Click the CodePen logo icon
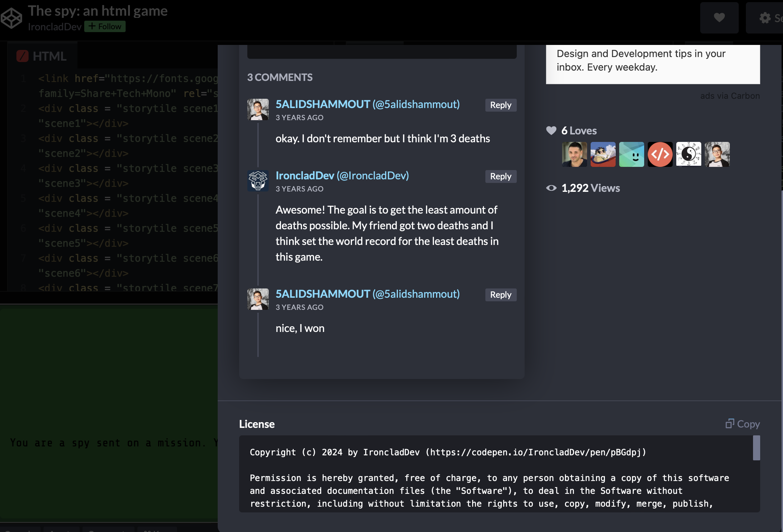Viewport: 783px width, 532px height. point(11,18)
